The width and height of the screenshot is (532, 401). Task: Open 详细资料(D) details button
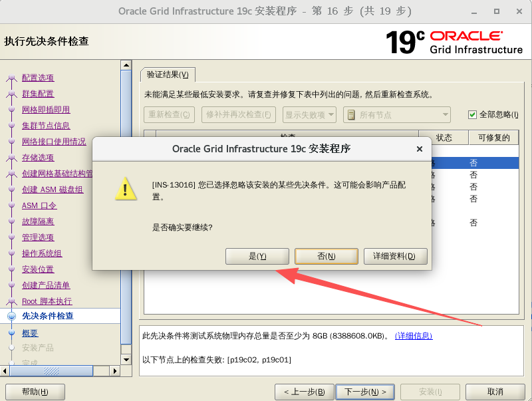coord(395,256)
